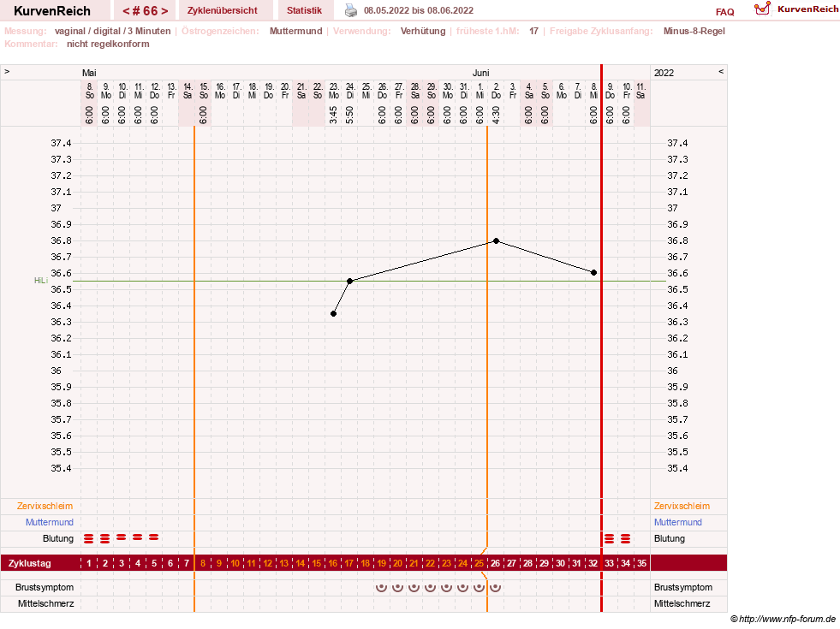Click cycle day 35 in Zyklustag row
Screen dimensions: 840x629
click(641, 563)
